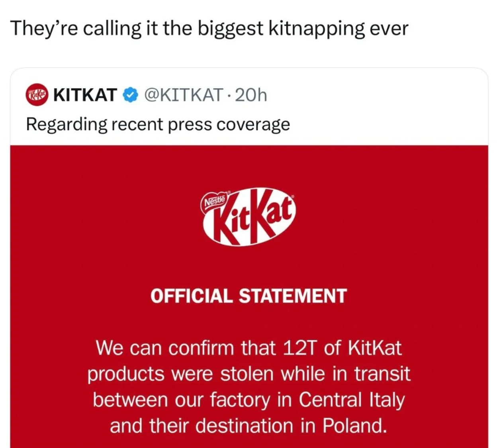Click the word "destination" in the statement

(x=245, y=426)
